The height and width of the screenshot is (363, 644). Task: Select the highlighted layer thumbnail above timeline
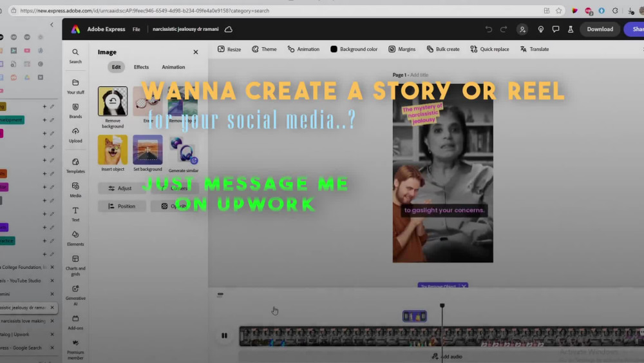pos(414,316)
